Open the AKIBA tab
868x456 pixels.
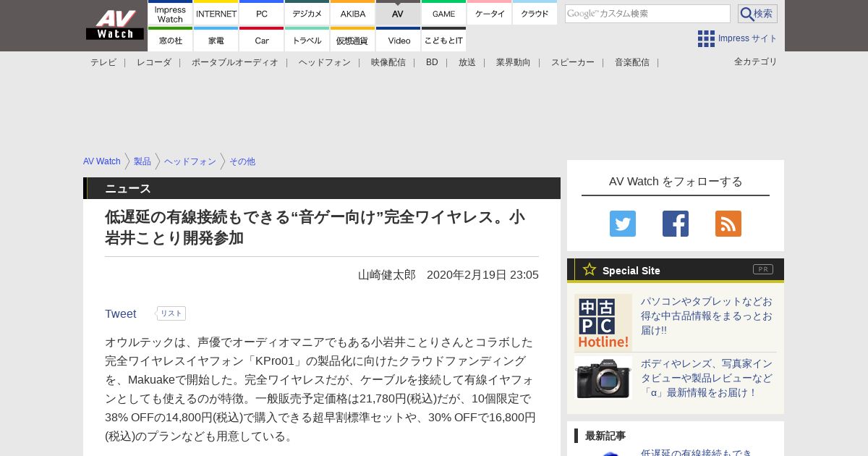point(353,13)
